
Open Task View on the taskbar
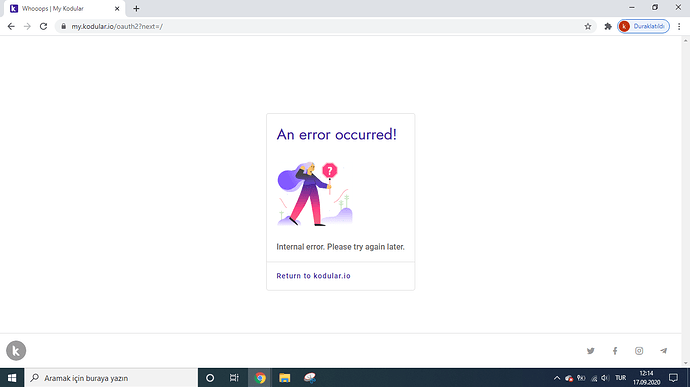coord(234,378)
